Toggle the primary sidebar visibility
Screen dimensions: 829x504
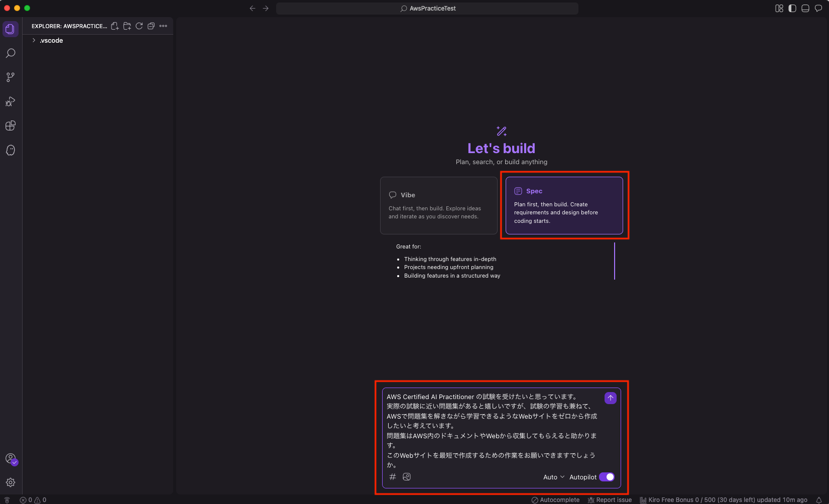[792, 8]
